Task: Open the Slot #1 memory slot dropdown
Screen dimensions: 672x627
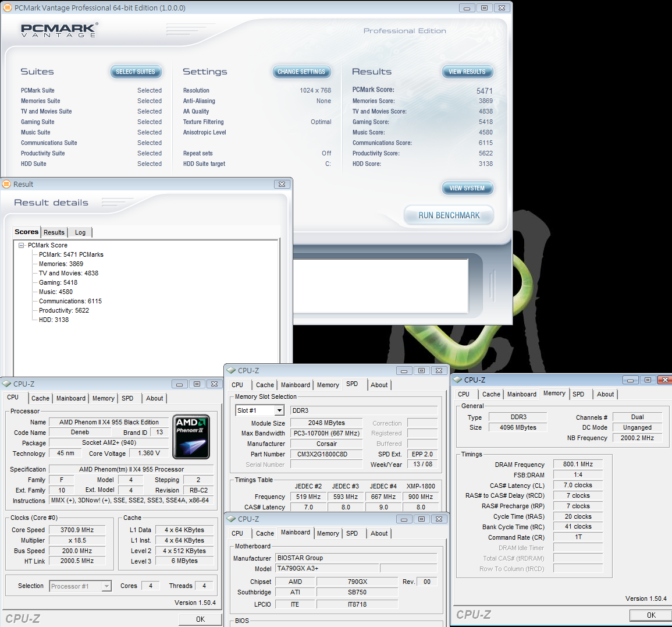Action: [279, 410]
